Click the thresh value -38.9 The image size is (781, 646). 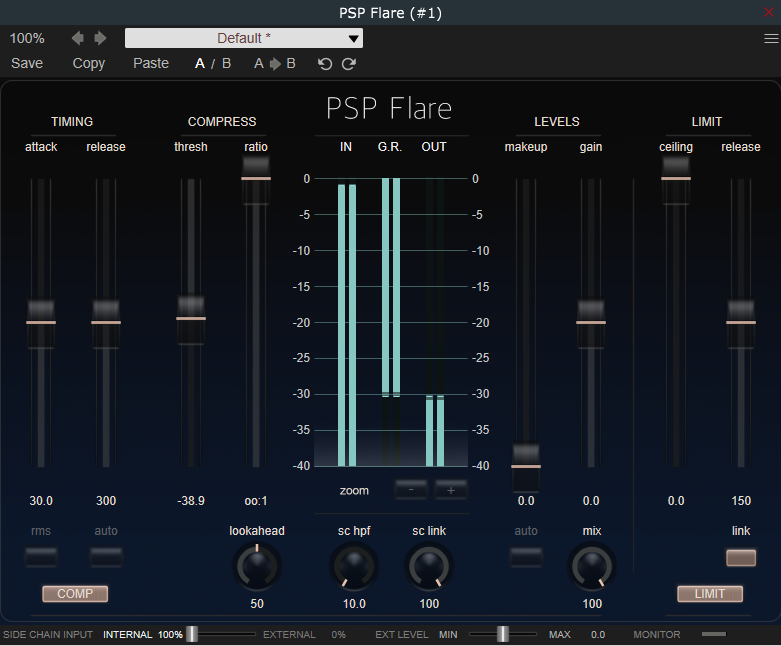[x=191, y=501]
